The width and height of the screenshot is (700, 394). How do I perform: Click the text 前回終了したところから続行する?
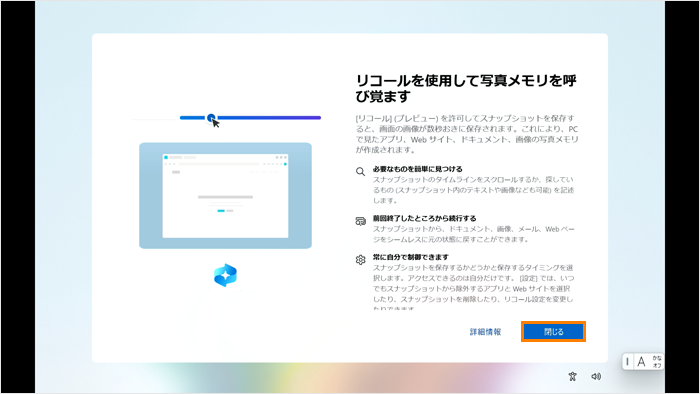(425, 218)
